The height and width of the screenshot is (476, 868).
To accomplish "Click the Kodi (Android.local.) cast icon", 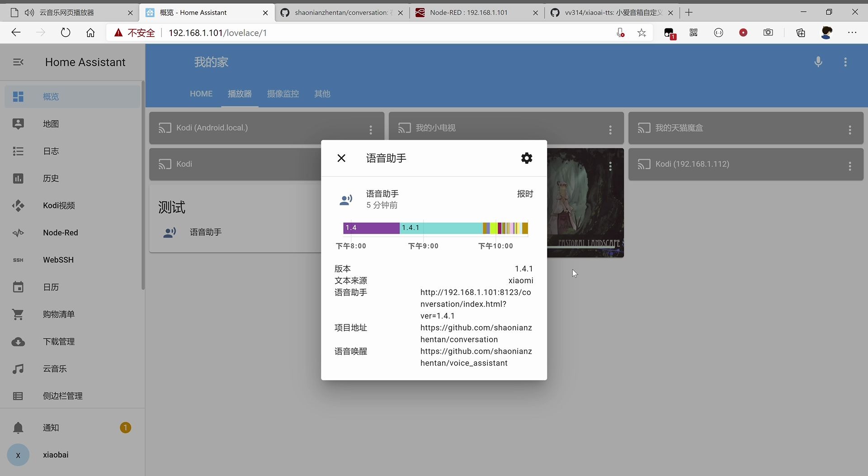I will point(165,128).
